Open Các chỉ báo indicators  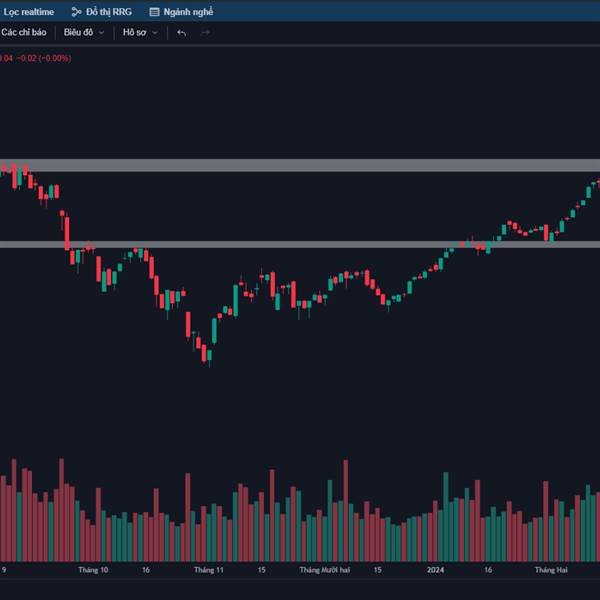tap(23, 33)
